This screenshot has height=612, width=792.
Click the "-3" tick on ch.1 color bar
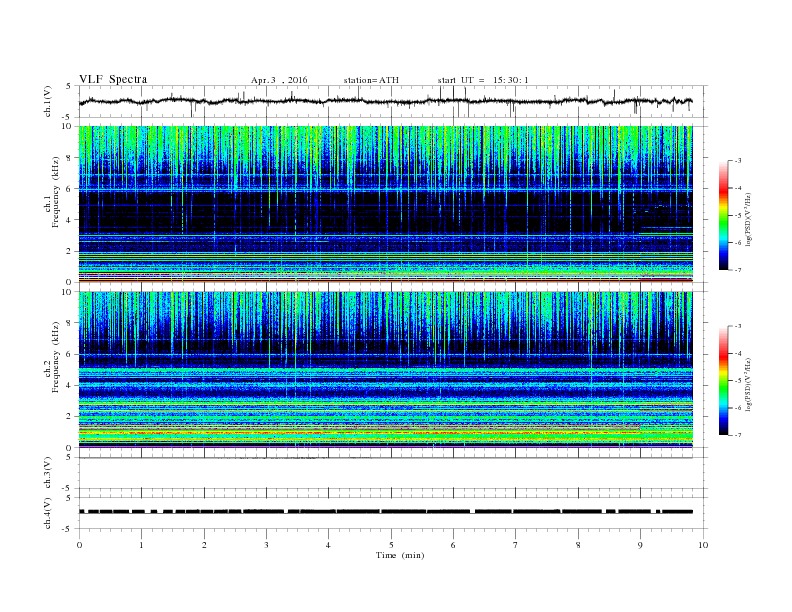(738, 161)
